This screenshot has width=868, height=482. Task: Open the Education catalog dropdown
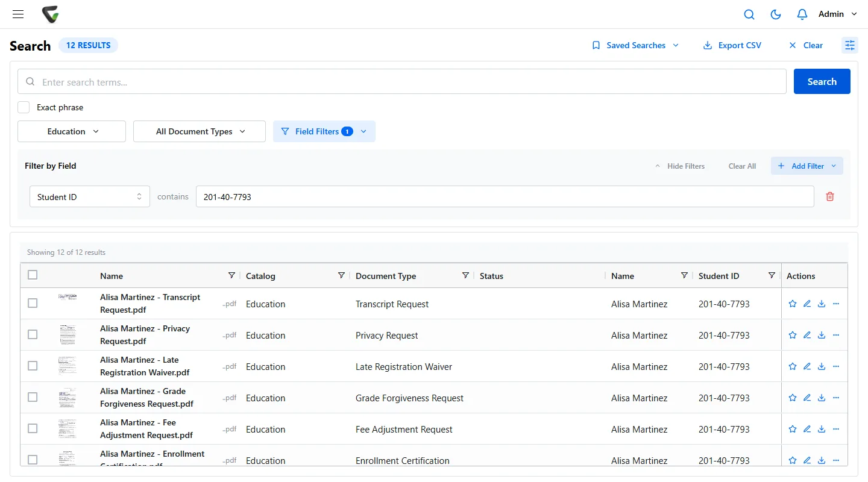click(x=72, y=131)
